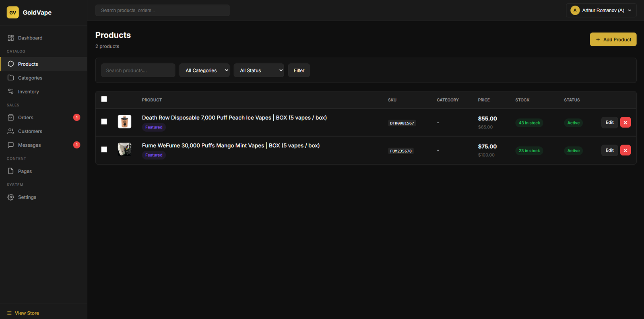The width and height of the screenshot is (644, 319).
Task: Expand the Arthur Romanov account menu
Action: 601,10
